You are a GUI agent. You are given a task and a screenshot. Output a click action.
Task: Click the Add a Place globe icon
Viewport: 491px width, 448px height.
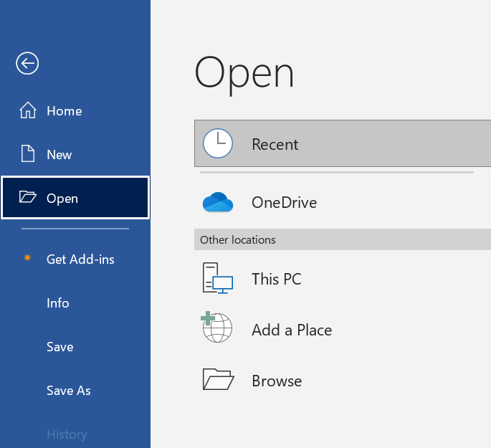click(x=218, y=329)
